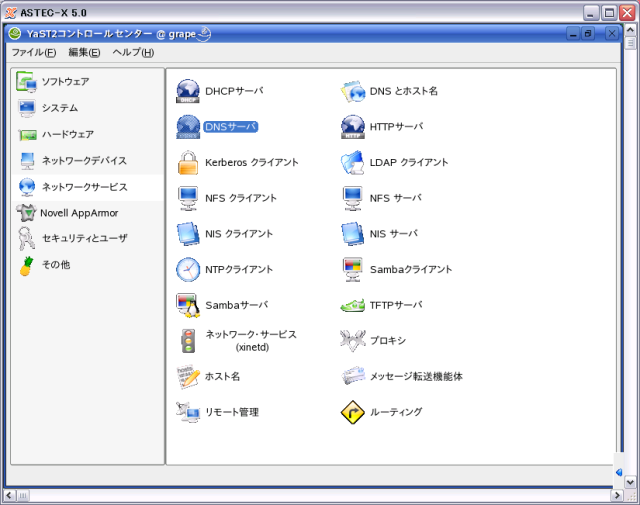Open the DNS とホスト名 icon
640x505 pixels.
[353, 91]
